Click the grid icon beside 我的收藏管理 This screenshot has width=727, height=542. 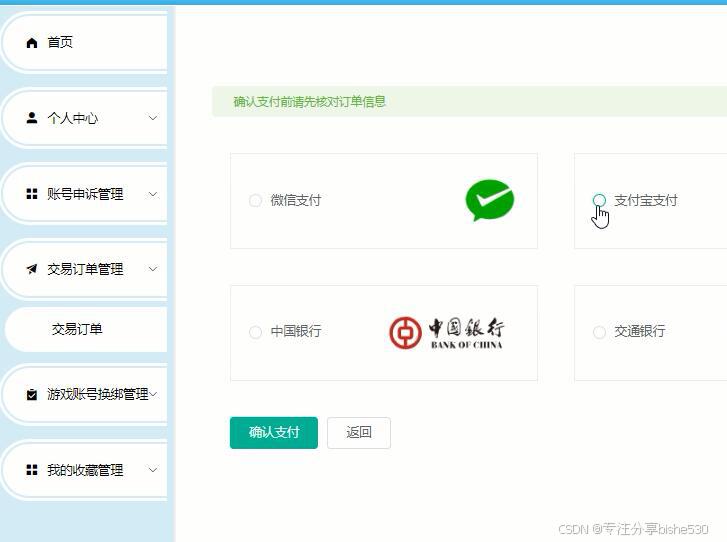[x=32, y=470]
